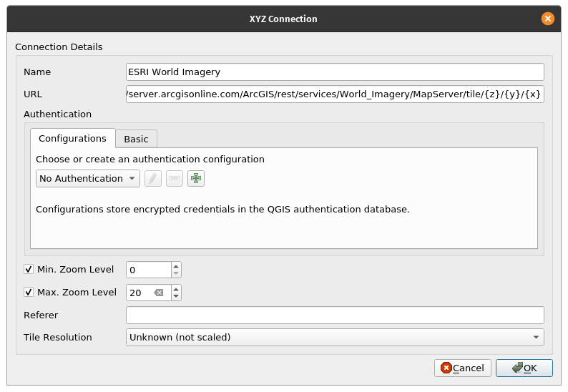Clear the Max. Zoom Level value with the clear icon

[x=159, y=293]
